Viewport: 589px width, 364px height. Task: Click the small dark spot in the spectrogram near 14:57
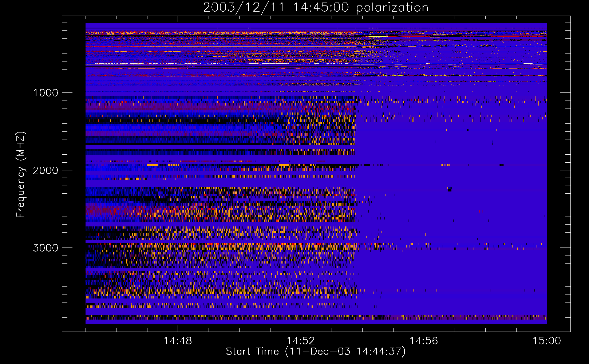click(x=450, y=189)
